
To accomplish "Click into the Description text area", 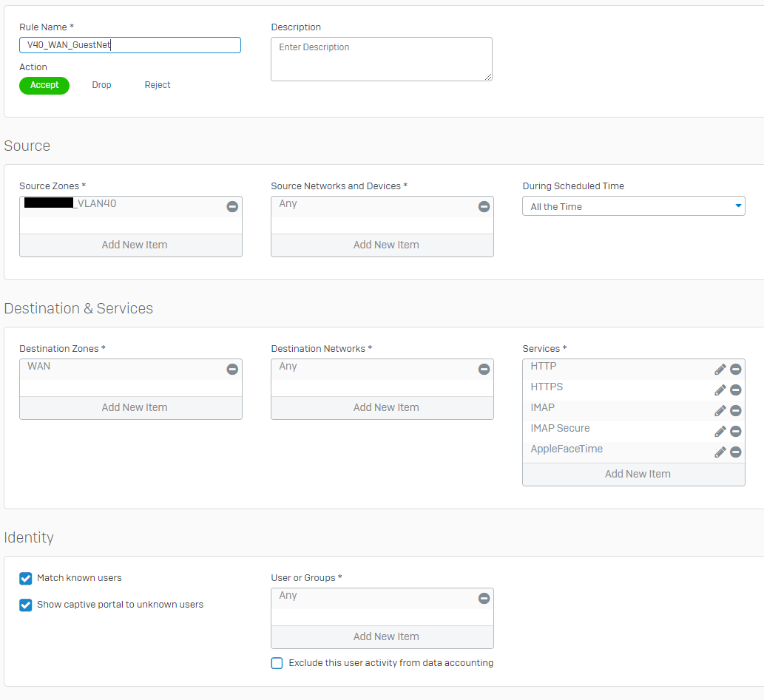I will tap(381, 59).
